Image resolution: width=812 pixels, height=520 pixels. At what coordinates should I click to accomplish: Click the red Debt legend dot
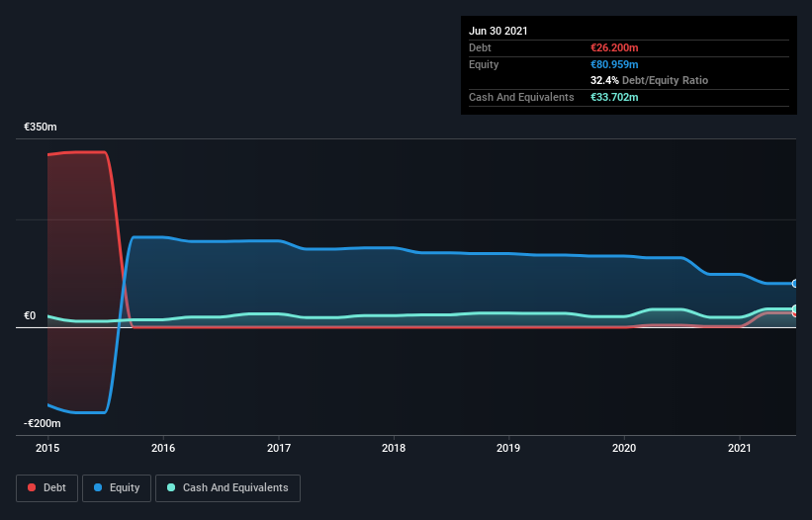[32, 487]
